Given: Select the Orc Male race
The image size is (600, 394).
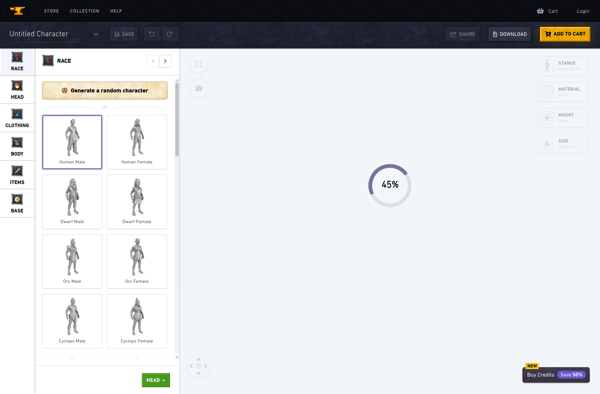Looking at the screenshot, I should pos(72,261).
